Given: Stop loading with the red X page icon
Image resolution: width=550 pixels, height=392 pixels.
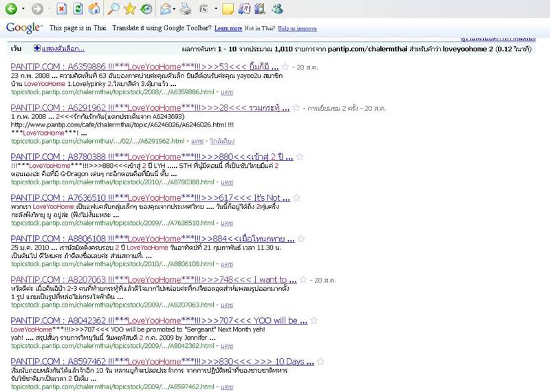Looking at the screenshot, I should coord(61,9).
